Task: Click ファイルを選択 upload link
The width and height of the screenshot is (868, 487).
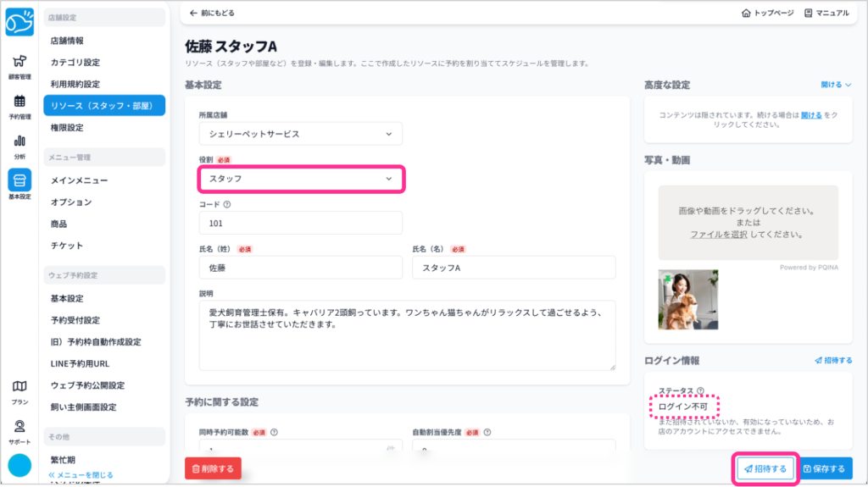Action: click(x=718, y=234)
